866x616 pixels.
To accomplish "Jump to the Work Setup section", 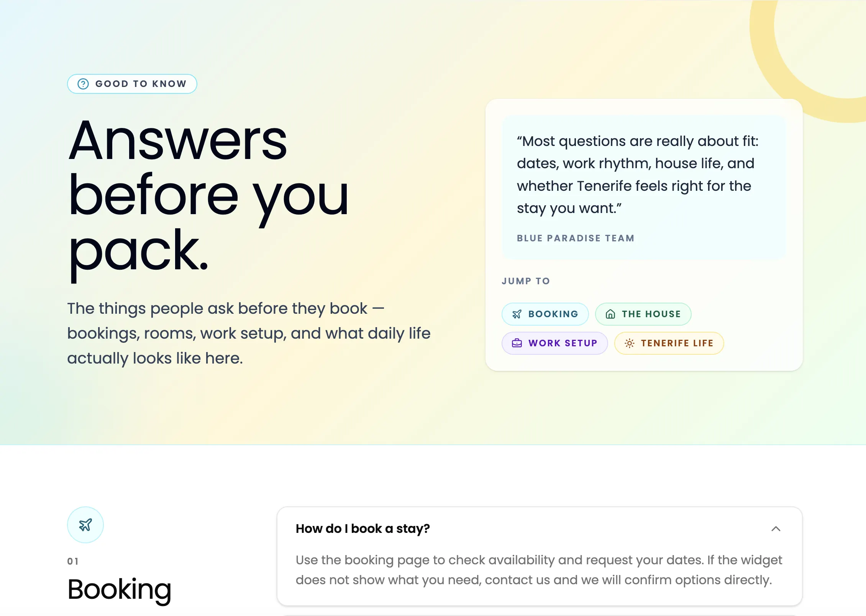I will [x=554, y=343].
